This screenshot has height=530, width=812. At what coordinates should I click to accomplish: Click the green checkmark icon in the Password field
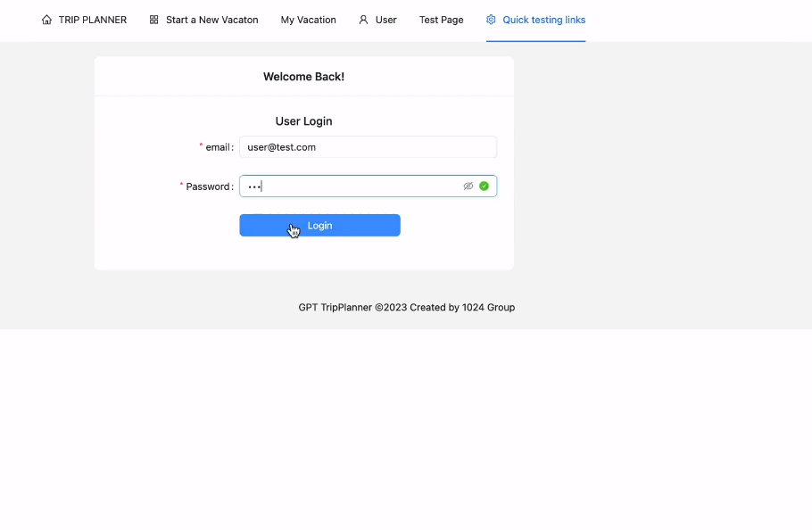(x=484, y=186)
